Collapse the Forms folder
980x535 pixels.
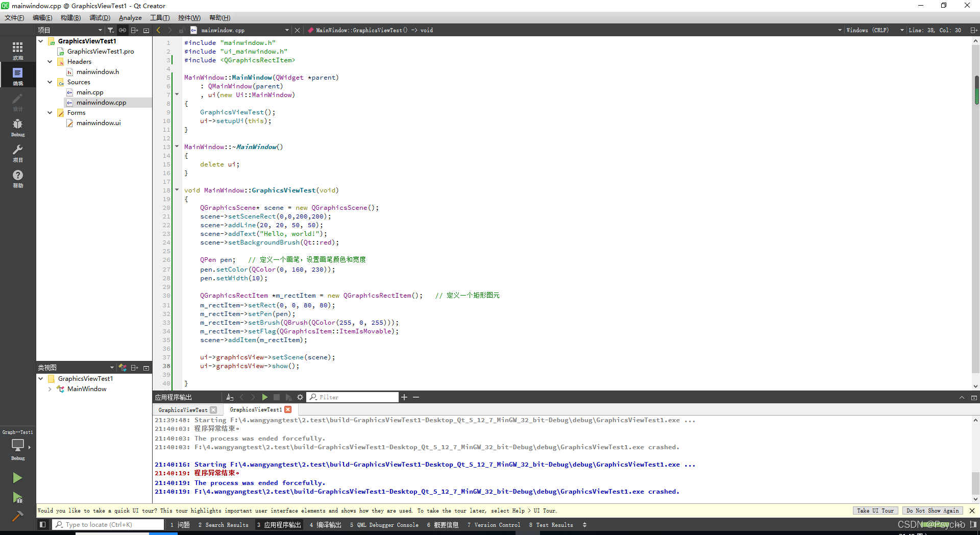click(50, 112)
